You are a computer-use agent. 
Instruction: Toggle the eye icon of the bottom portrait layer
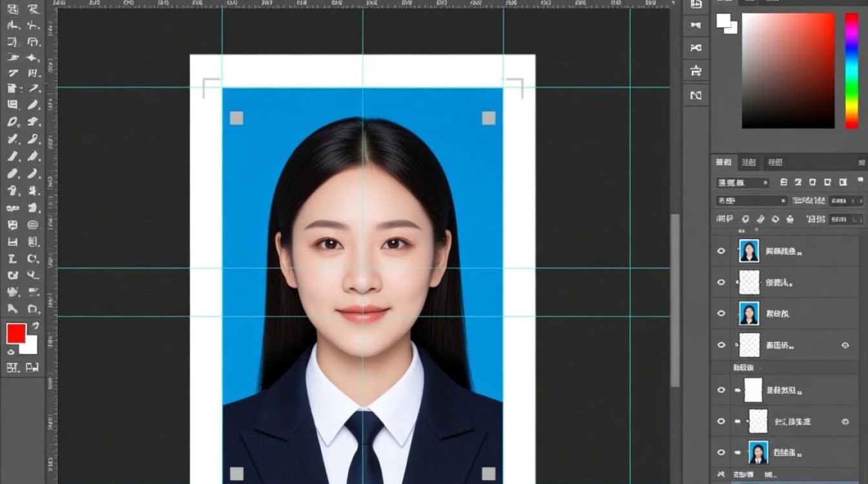(721, 452)
